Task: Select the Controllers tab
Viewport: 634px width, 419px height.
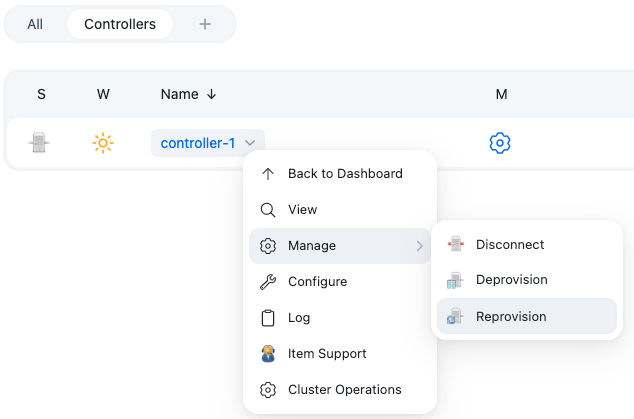Action: [x=120, y=24]
